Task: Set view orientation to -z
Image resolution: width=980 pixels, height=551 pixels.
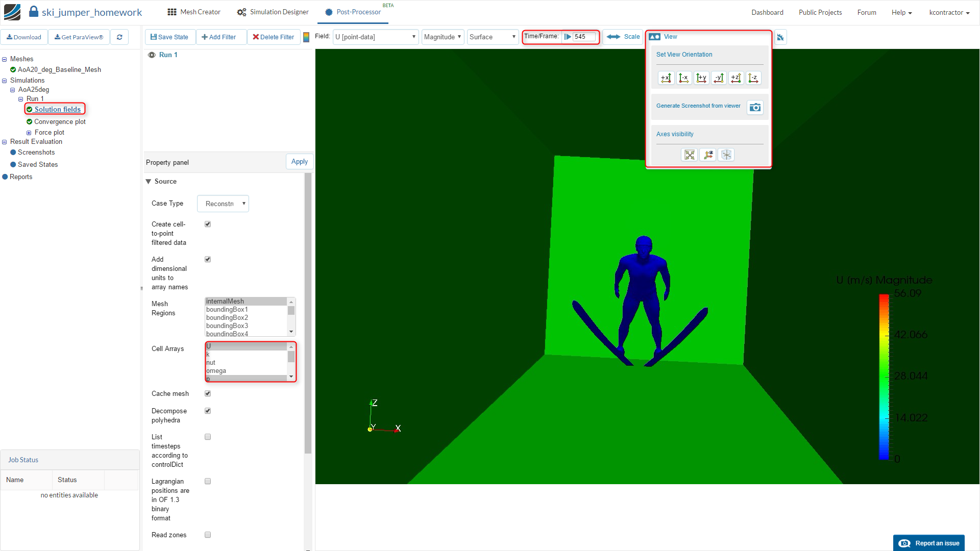Action: (753, 78)
